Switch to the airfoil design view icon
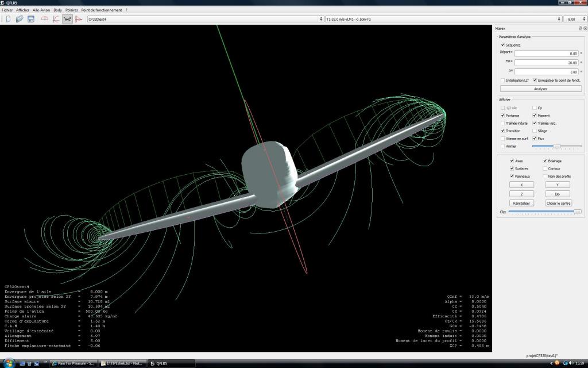This screenshot has height=368, width=588. [44, 19]
